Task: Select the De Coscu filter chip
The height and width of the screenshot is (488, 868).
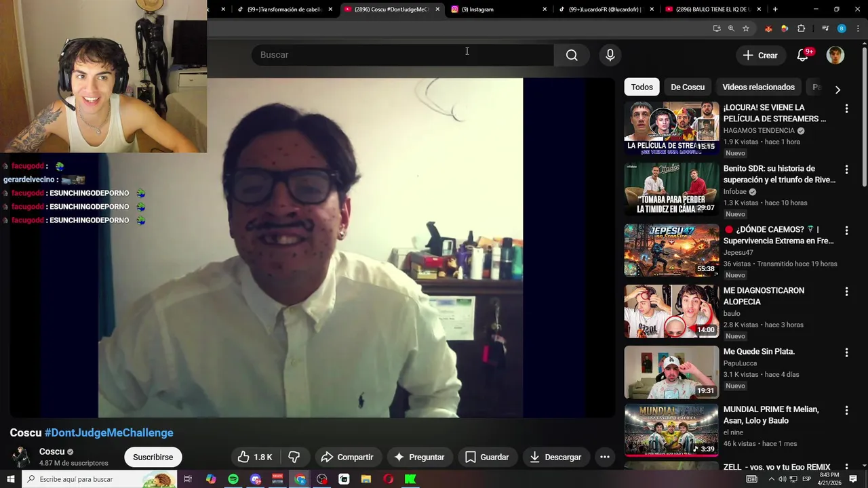Action: (688, 87)
